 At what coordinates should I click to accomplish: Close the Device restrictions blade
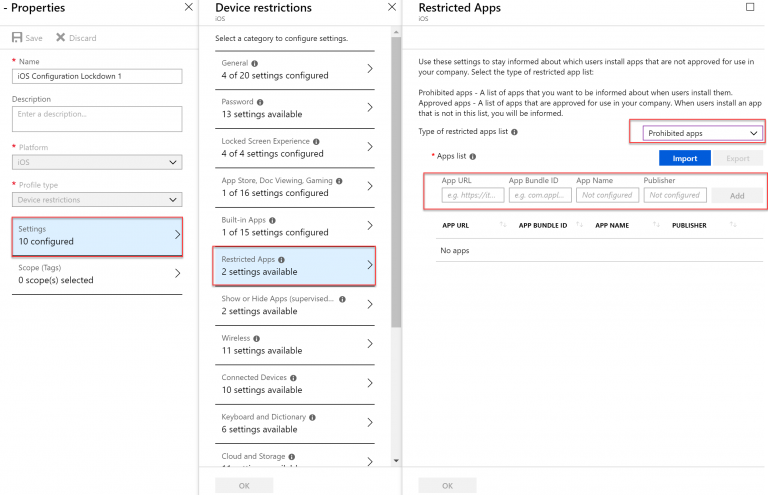[392, 7]
